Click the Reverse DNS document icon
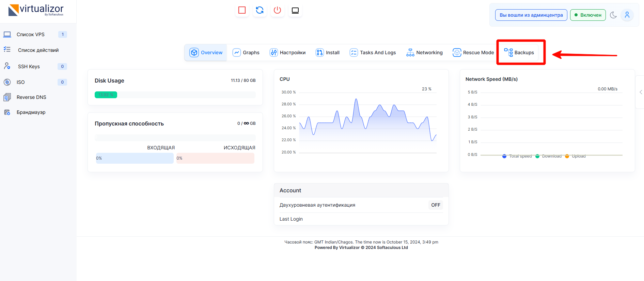The height and width of the screenshot is (281, 644). [7, 97]
